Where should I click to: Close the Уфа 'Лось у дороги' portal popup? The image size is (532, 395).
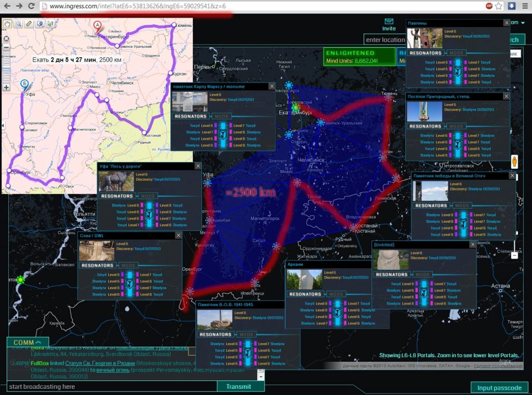click(197, 166)
